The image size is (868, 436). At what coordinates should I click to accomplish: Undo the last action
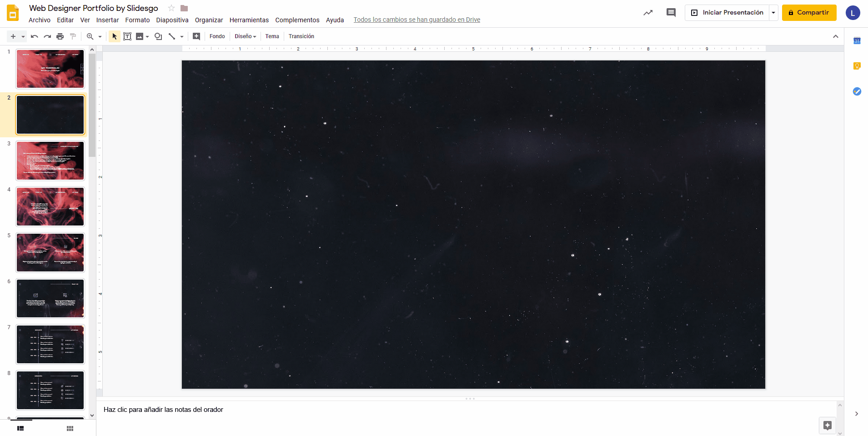tap(35, 36)
